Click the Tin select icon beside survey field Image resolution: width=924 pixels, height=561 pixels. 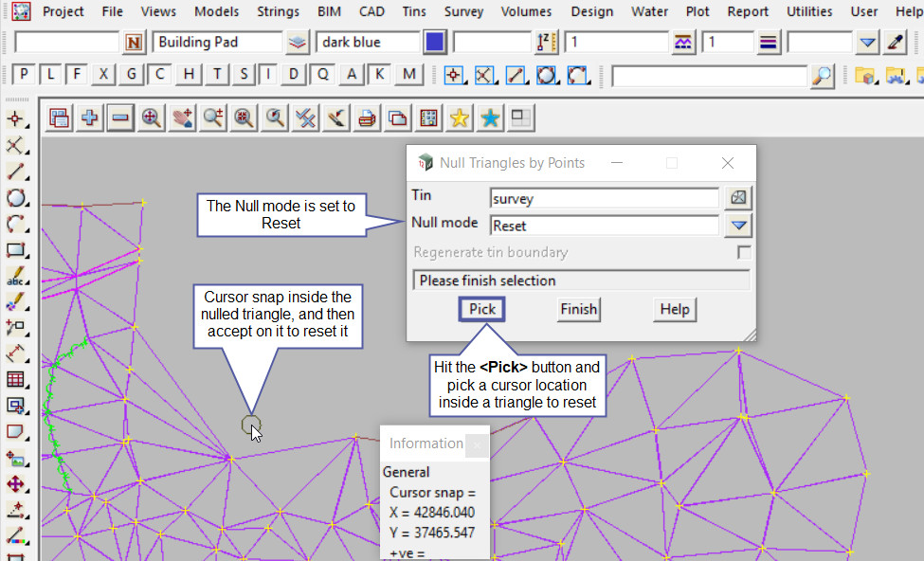(x=738, y=198)
